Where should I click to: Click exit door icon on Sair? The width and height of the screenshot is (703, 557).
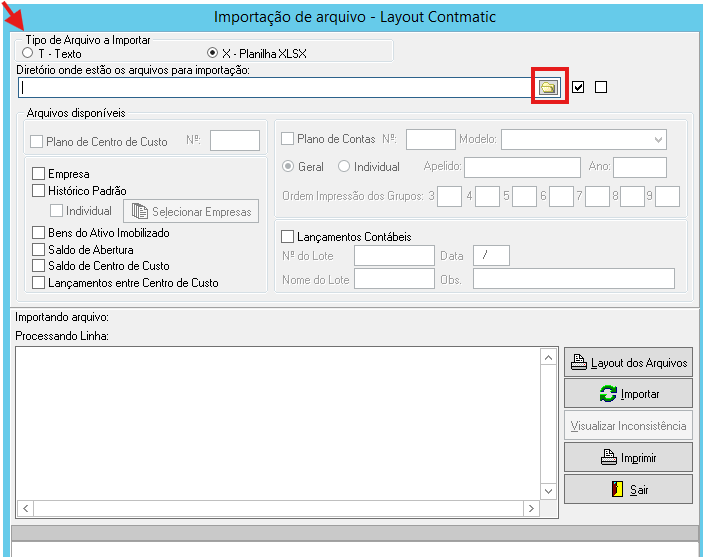[x=617, y=489]
